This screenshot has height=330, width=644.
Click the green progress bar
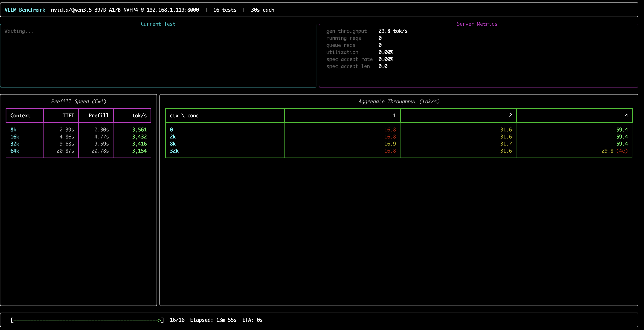pyautogui.click(x=87, y=320)
